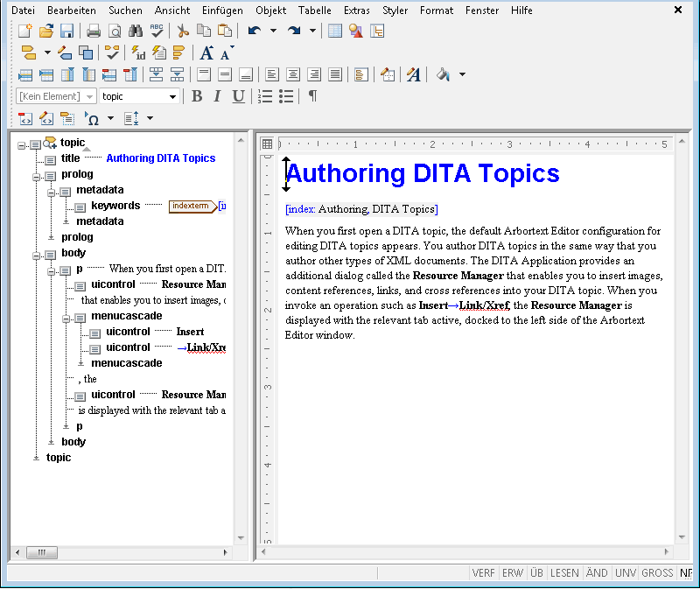700x589 pixels.
Task: Toggle underline formatting
Action: tap(238, 96)
